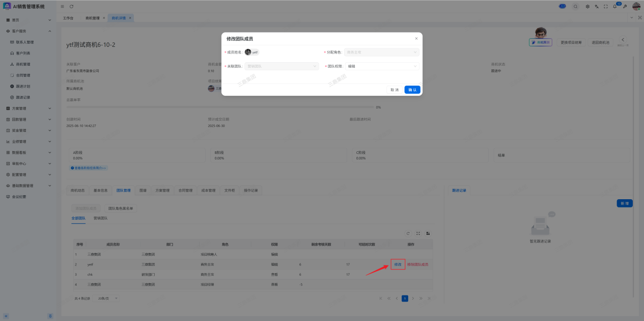Click the settings gear icon in header
The height and width of the screenshot is (321, 644).
(587, 6)
